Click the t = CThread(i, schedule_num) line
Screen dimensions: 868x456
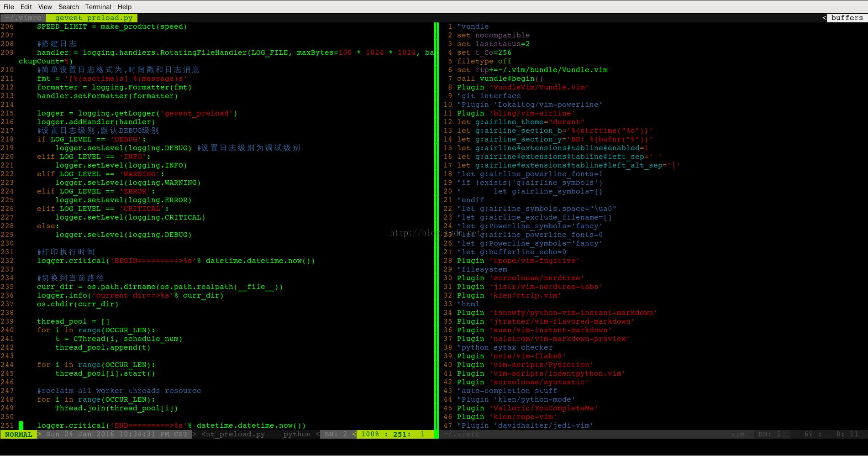(x=119, y=339)
